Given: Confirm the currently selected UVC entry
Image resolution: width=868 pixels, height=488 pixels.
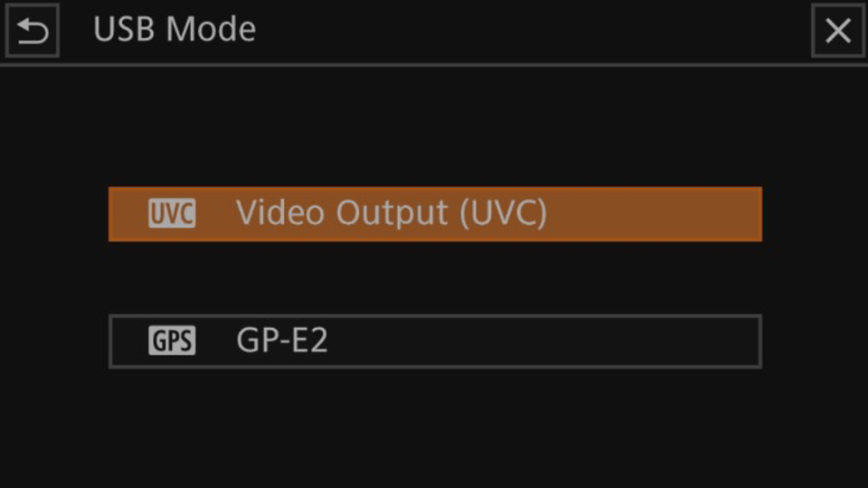Looking at the screenshot, I should click(x=435, y=213).
